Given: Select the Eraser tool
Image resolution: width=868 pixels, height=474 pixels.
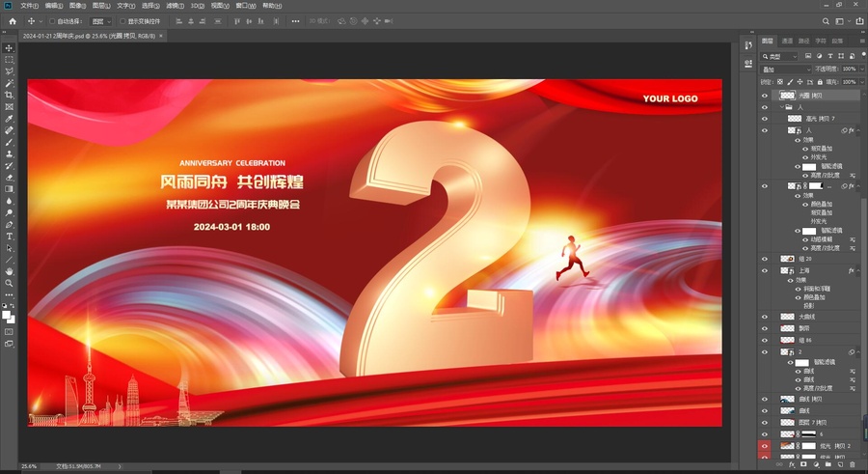Looking at the screenshot, I should [x=9, y=178].
